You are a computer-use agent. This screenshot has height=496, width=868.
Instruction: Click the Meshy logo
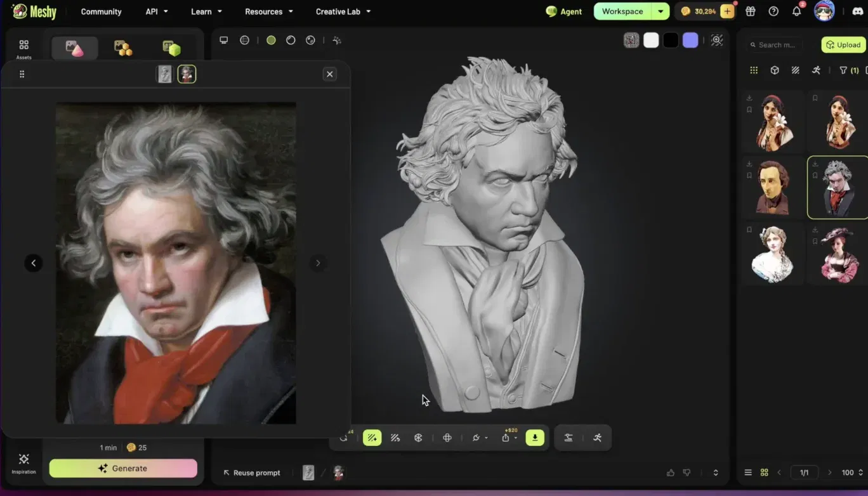pos(34,11)
